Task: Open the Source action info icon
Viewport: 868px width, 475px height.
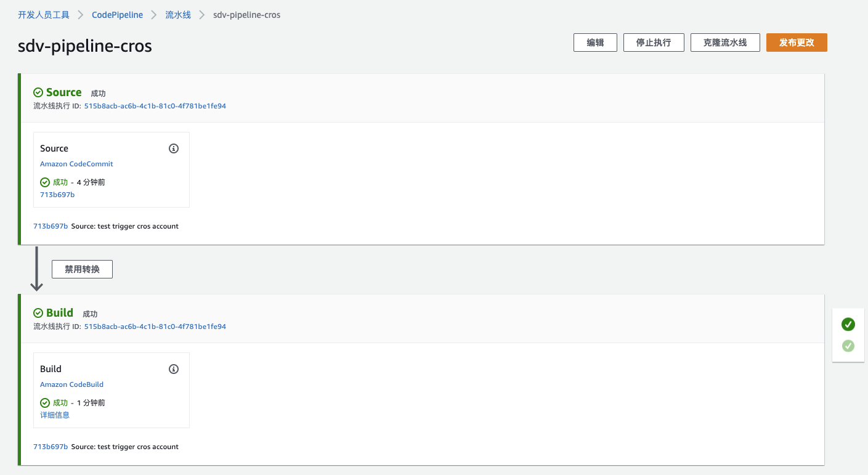Action: (174, 148)
